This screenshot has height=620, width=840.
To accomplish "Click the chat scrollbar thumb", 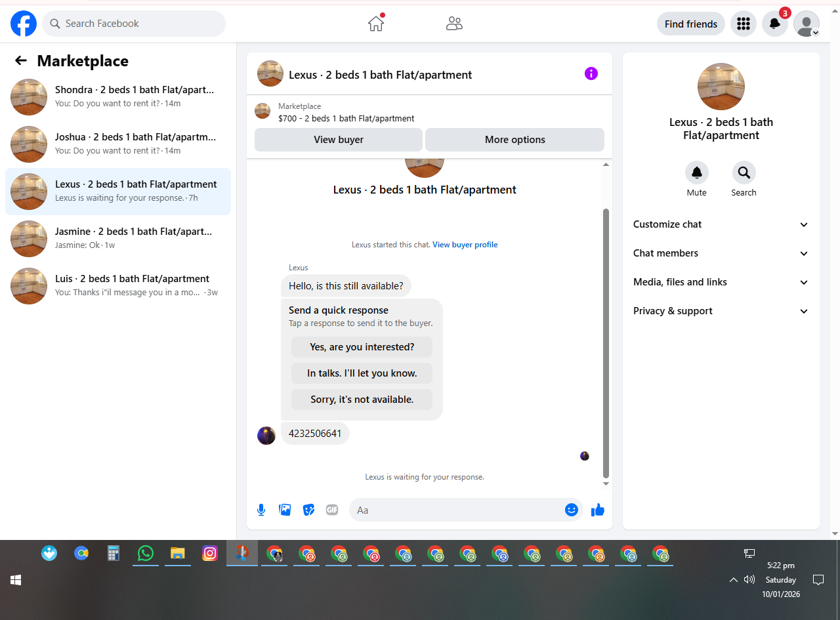I will (x=606, y=343).
